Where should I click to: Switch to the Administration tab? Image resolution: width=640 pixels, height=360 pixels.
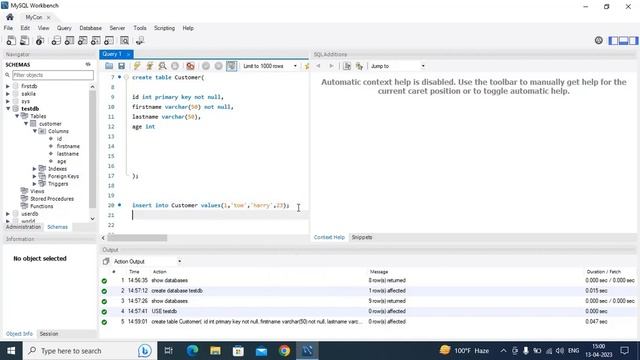[23, 227]
